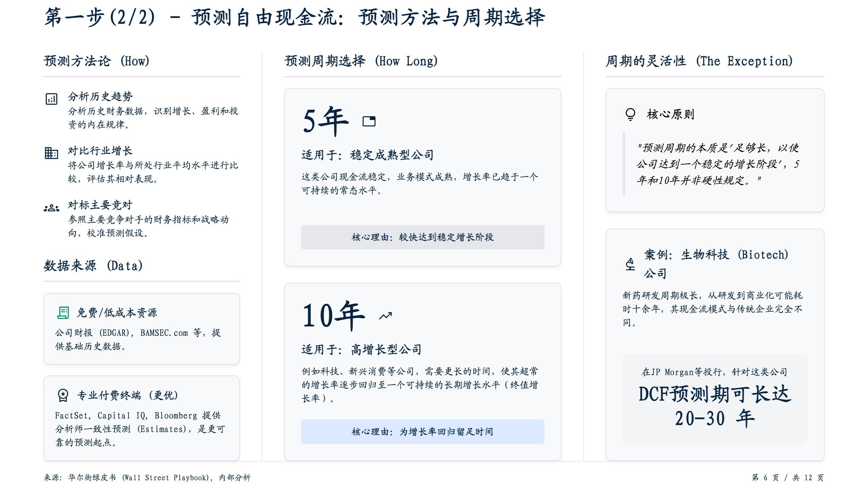Click the DCF预测期可长达 20-30 年 callout box
The width and height of the screenshot is (868, 488).
pyautogui.click(x=715, y=399)
